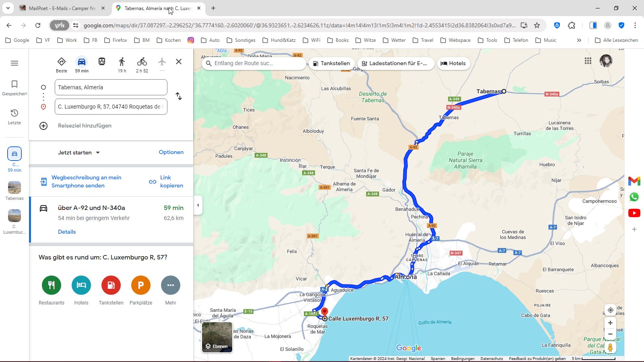Select the cycling travel mode
644x362 pixels.
coord(142,62)
